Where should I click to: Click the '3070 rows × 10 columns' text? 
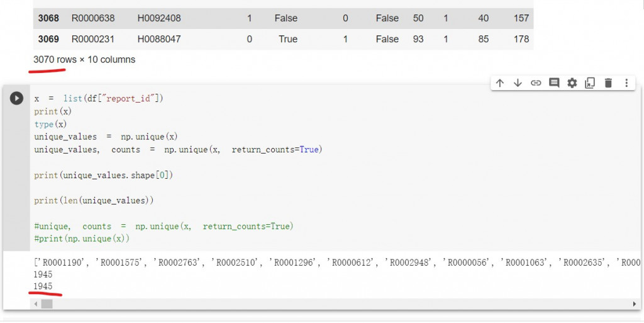pyautogui.click(x=84, y=60)
